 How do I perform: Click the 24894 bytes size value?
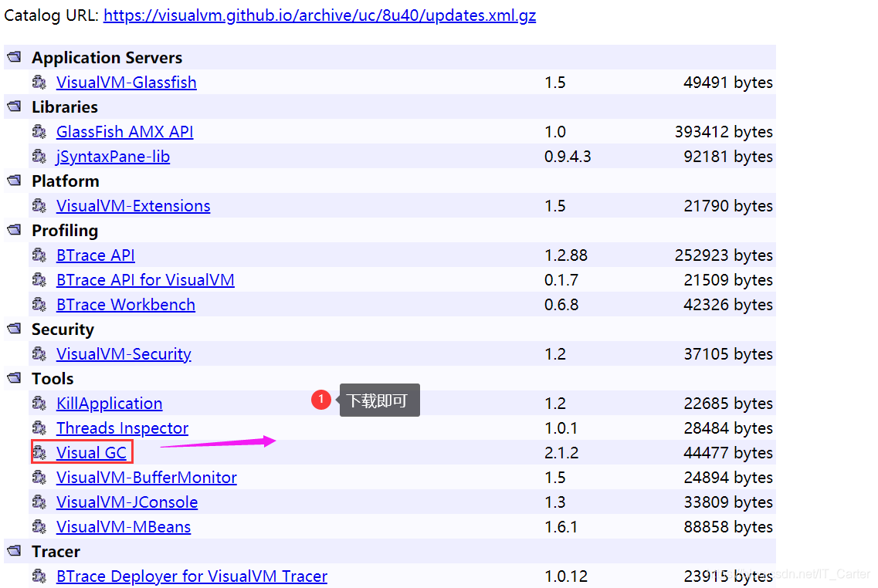pyautogui.click(x=728, y=478)
